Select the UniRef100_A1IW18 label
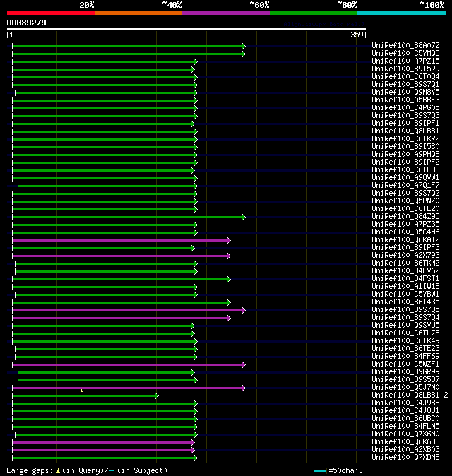This screenshot has width=452, height=476. coord(405,286)
